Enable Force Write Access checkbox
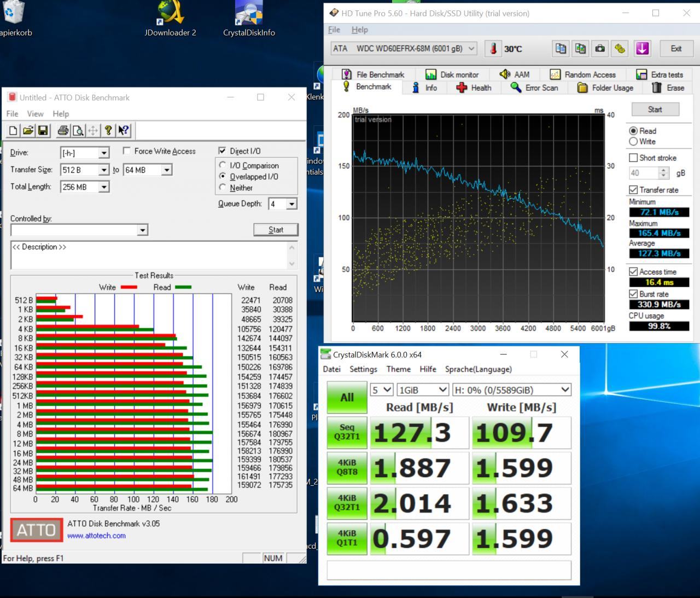The width and height of the screenshot is (700, 598). coord(127,151)
